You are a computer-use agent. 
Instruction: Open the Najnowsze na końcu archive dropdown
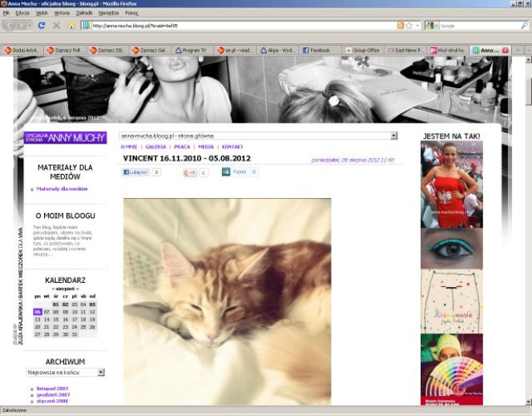coord(65,373)
